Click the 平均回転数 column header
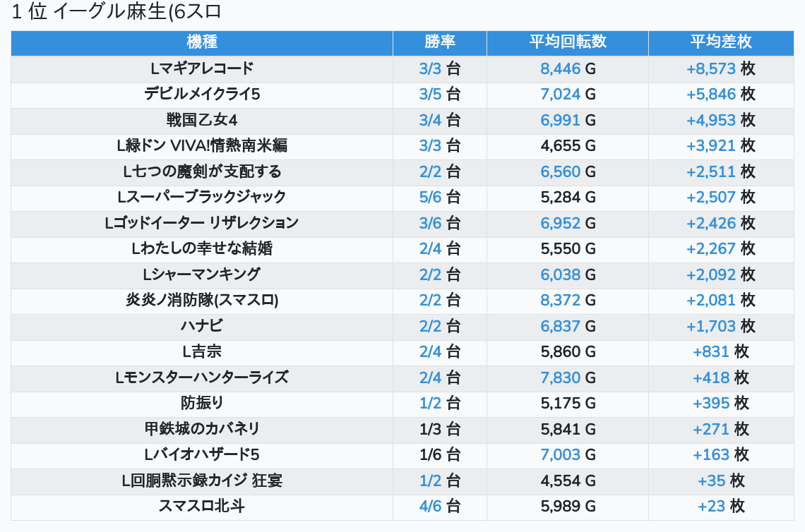Viewport: 805px width, 532px height. [x=567, y=42]
